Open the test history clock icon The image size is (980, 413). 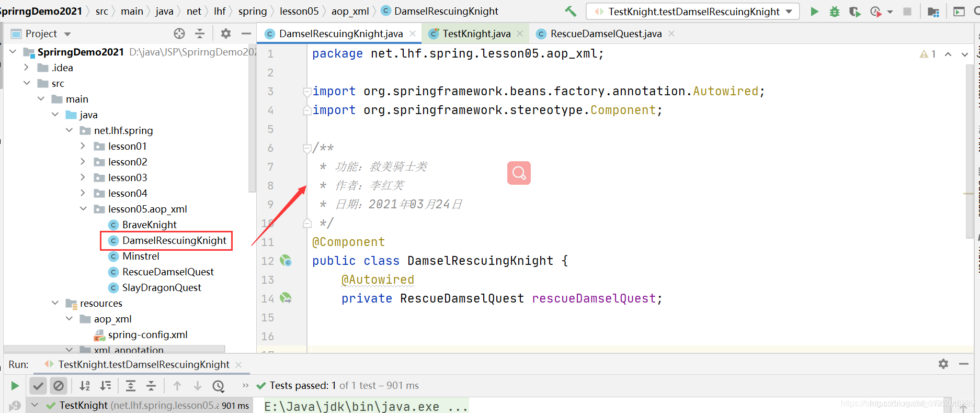coord(219,386)
